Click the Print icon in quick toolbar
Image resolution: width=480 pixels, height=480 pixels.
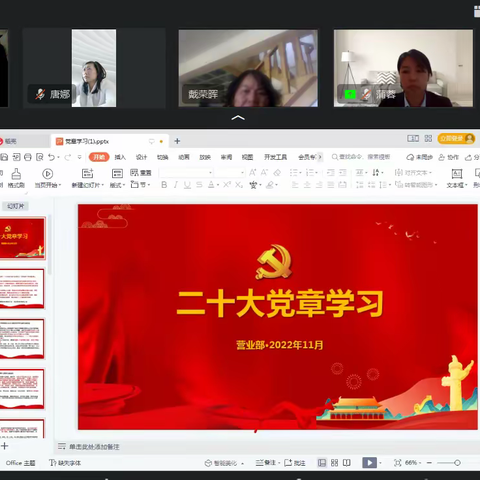[28, 157]
